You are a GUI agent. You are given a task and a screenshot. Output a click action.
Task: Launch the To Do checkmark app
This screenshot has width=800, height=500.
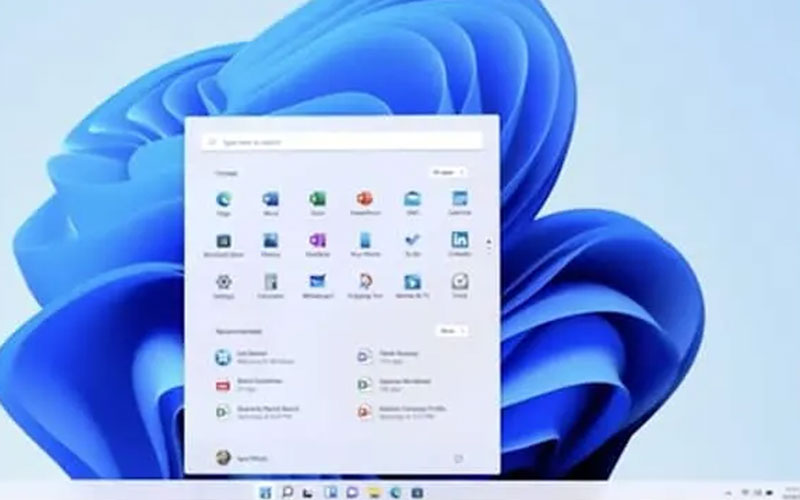coord(412,244)
